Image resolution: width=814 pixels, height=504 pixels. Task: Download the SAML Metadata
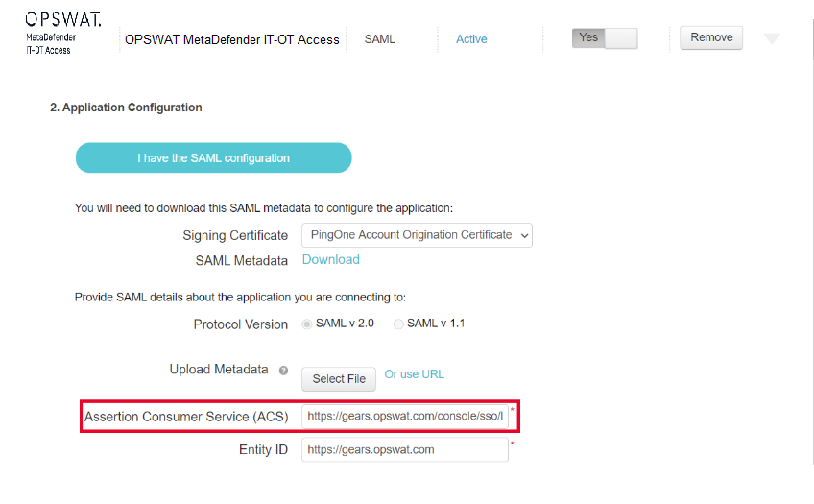[x=330, y=259]
